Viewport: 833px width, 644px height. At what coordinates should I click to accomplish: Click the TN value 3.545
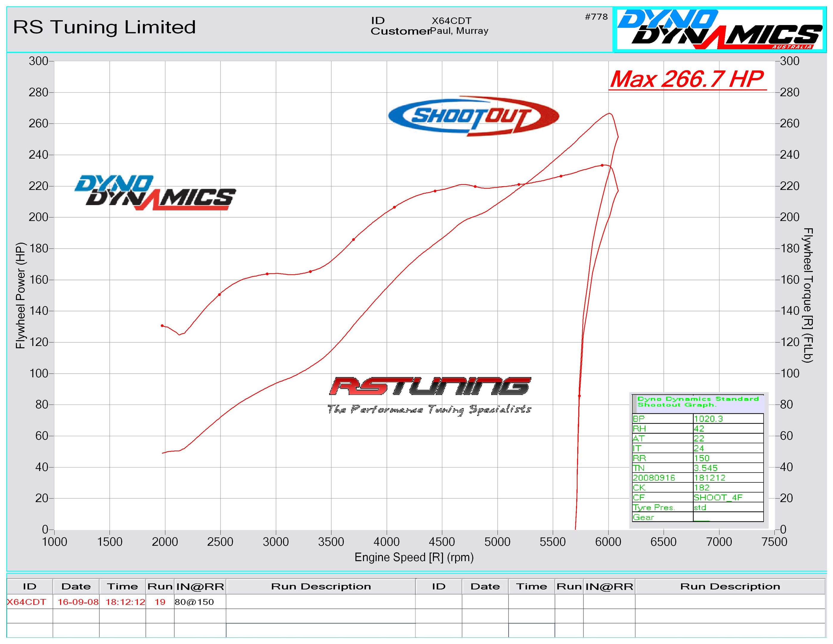click(x=705, y=468)
